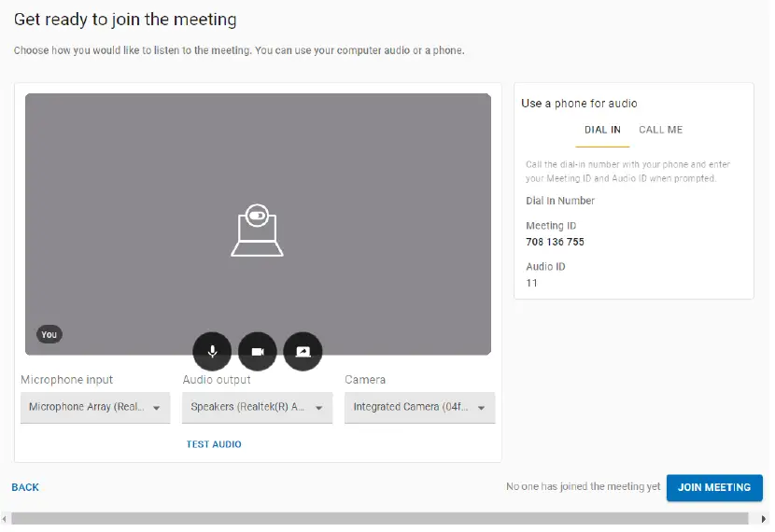The width and height of the screenshot is (775, 532).
Task: Toggle the webcam with the camera button
Action: pos(258,352)
